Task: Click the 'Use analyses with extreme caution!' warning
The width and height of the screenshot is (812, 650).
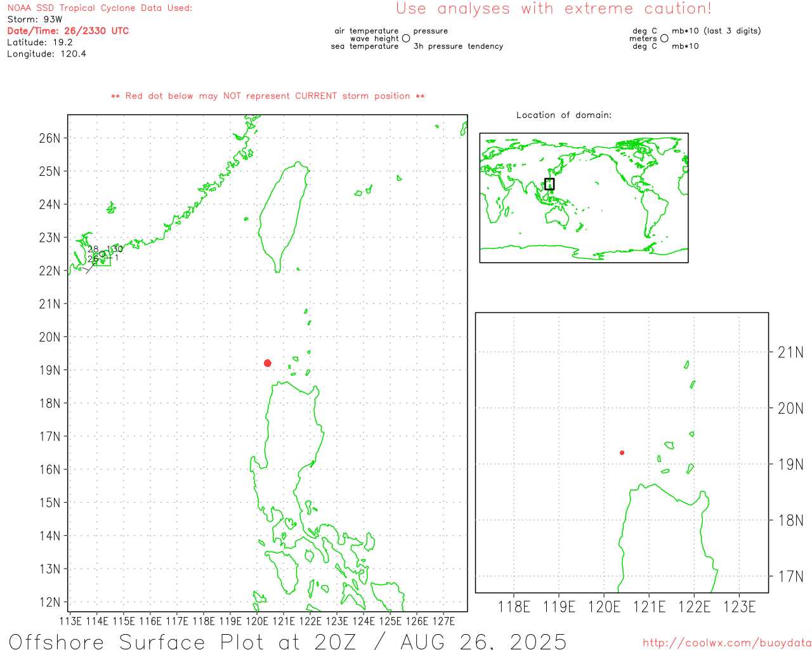Action: coord(554,9)
